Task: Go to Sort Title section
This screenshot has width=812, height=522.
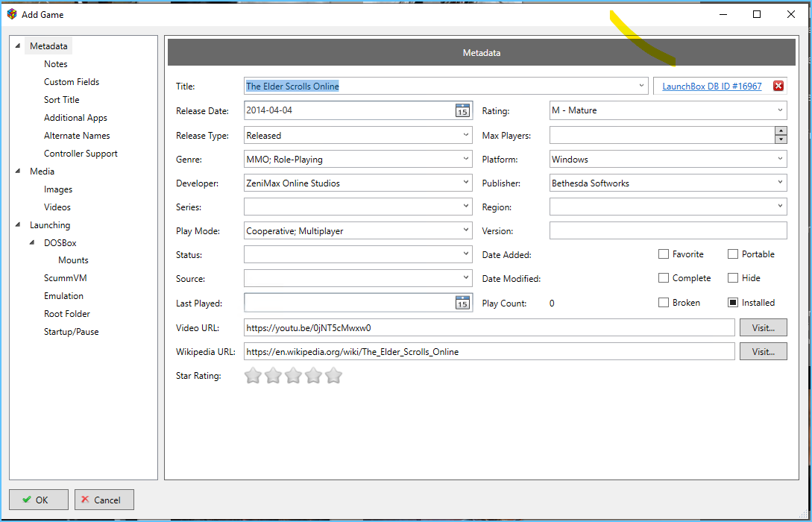Action: (62, 99)
